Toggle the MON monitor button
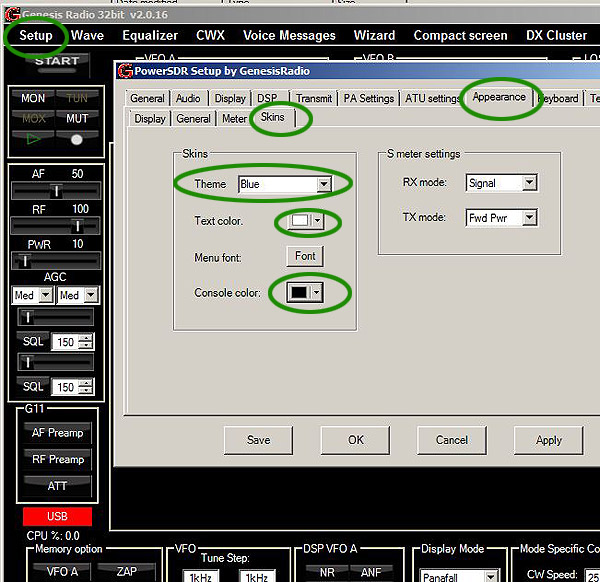This screenshot has width=600, height=582. 33,98
